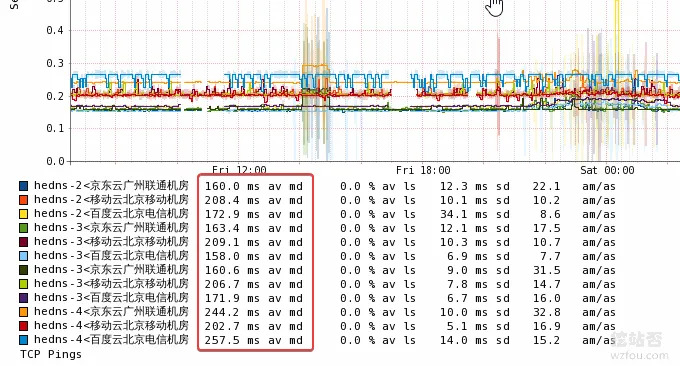Click the 257.5 ms median value
The height and width of the screenshot is (366, 680).
pos(232,340)
